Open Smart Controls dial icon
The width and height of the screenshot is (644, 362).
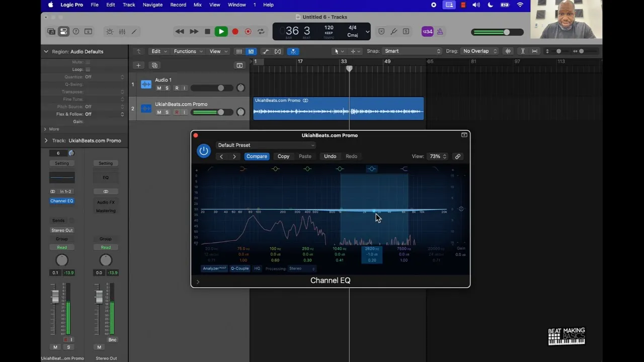[110, 32]
